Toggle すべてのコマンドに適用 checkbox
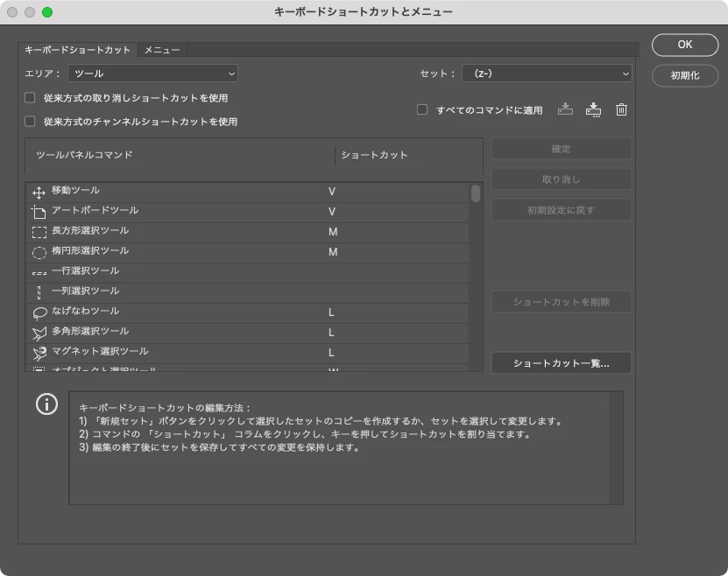This screenshot has height=576, width=728. (x=422, y=109)
